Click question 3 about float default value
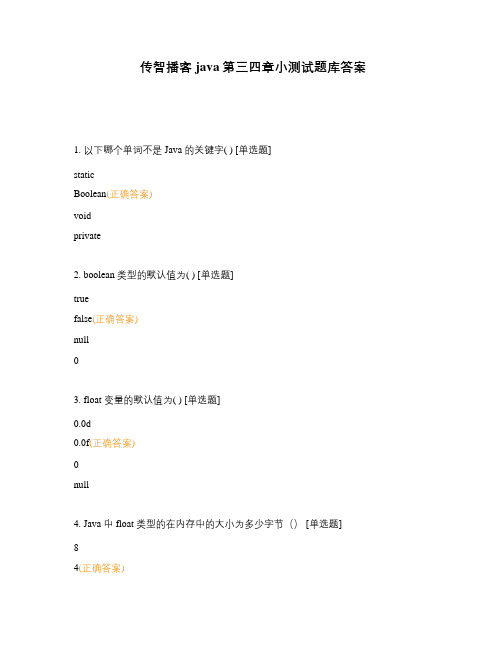The image size is (502, 649). [x=147, y=400]
